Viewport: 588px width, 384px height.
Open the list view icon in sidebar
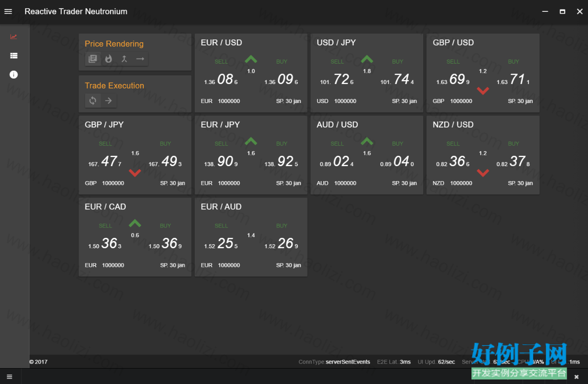[14, 55]
